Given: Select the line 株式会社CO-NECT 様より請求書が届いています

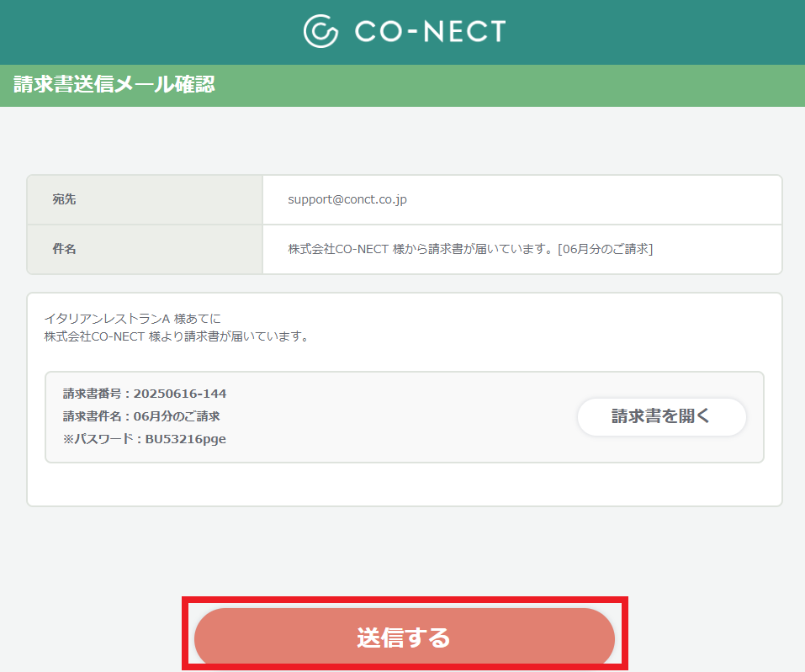Looking at the screenshot, I should pos(176,336).
